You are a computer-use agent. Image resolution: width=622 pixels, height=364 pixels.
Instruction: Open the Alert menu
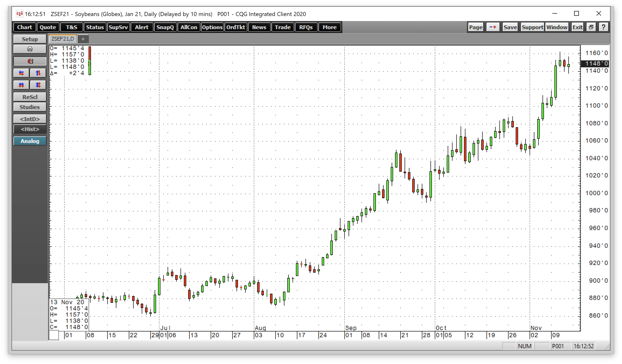pyautogui.click(x=142, y=27)
